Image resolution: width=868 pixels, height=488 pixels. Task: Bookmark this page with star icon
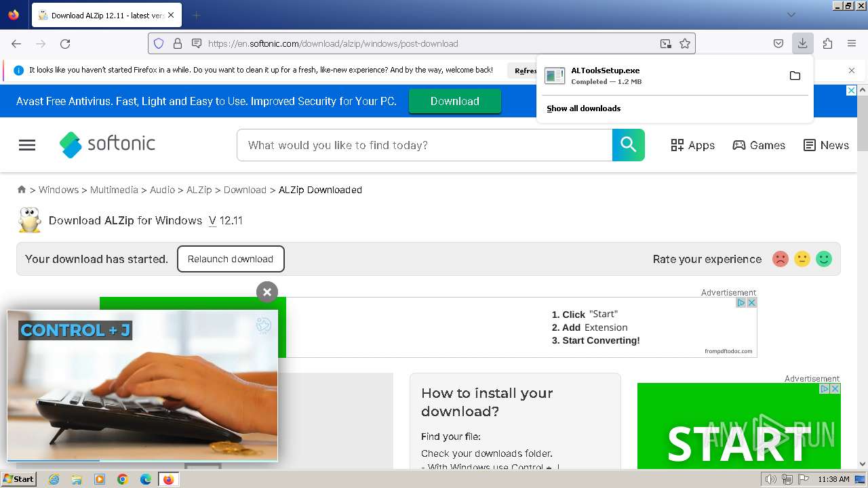[x=685, y=43]
